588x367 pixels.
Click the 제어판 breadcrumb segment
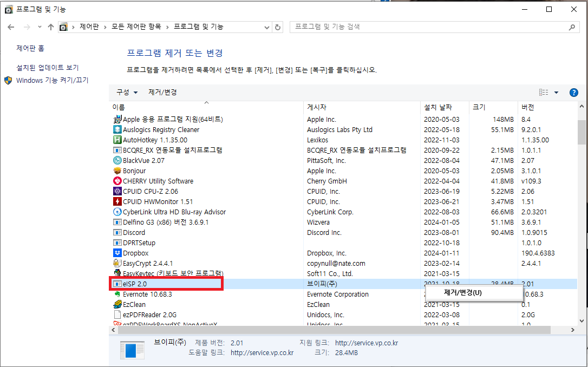point(89,27)
